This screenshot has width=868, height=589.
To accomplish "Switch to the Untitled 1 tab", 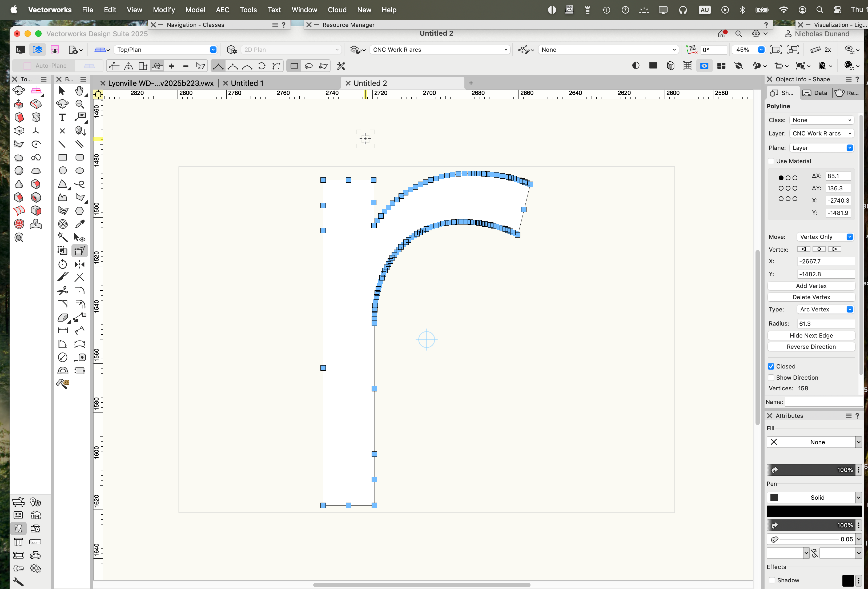I will 247,83.
